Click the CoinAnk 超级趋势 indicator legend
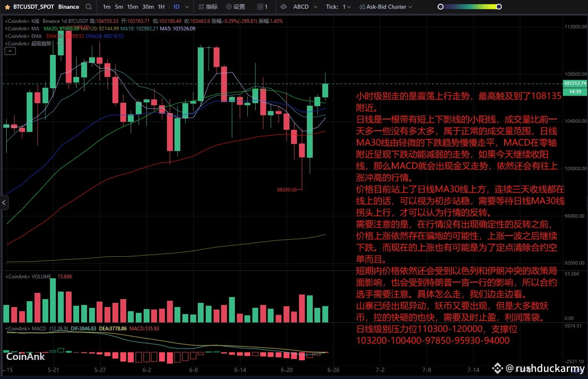 pyautogui.click(x=28, y=43)
